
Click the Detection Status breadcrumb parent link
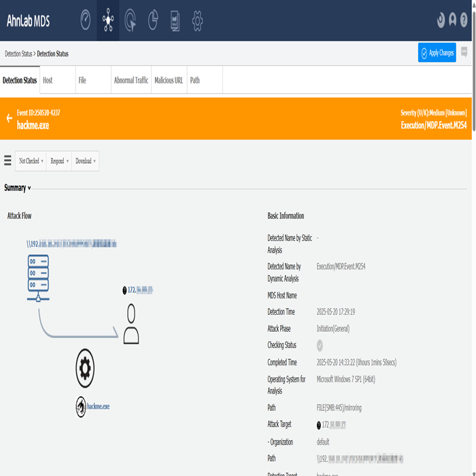coord(18,54)
